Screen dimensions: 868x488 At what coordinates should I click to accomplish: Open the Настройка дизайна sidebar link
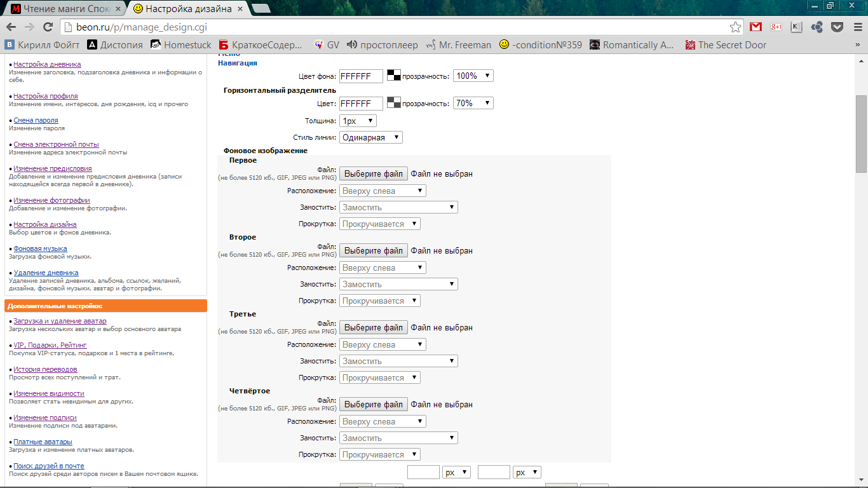tap(45, 224)
